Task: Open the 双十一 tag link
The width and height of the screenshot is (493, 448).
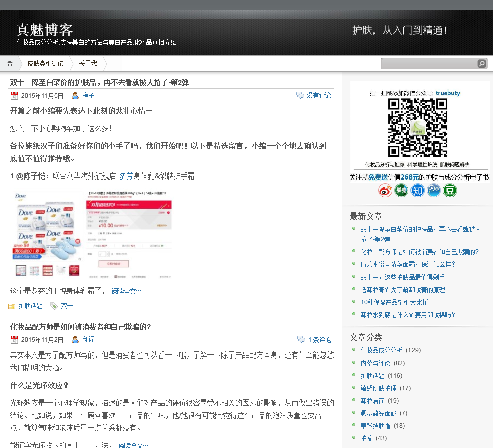Action: coord(70,306)
